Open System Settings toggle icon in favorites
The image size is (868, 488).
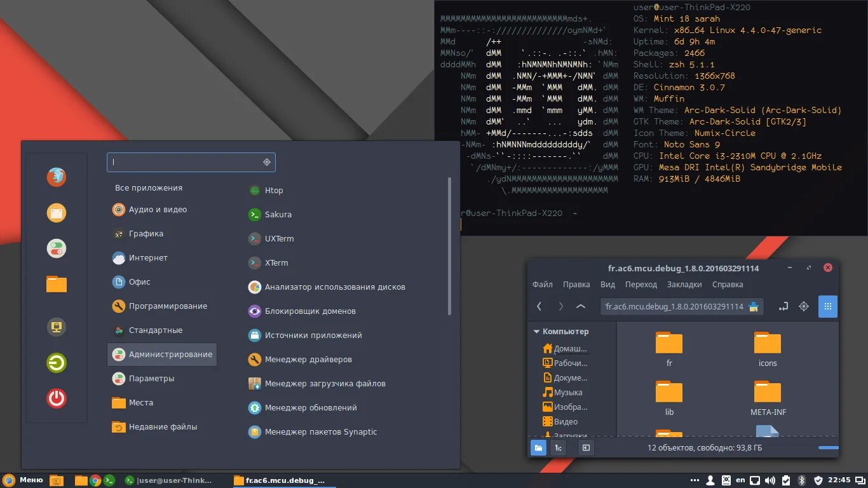click(57, 248)
